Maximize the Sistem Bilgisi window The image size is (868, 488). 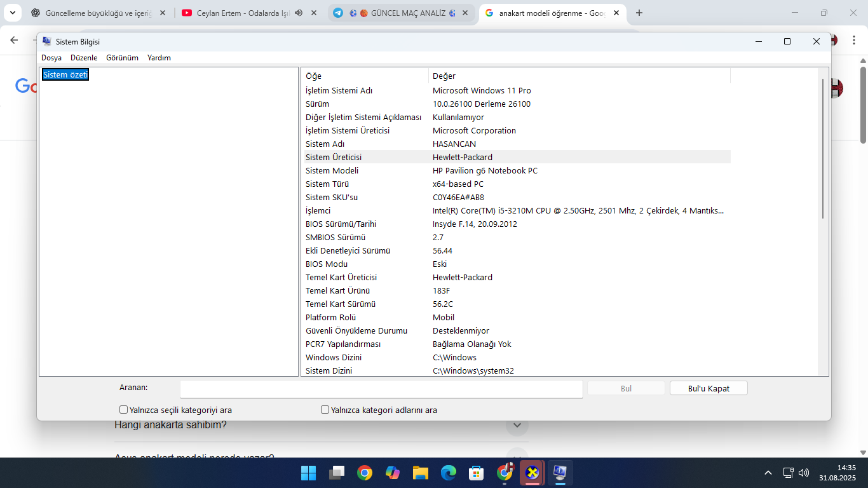(787, 41)
